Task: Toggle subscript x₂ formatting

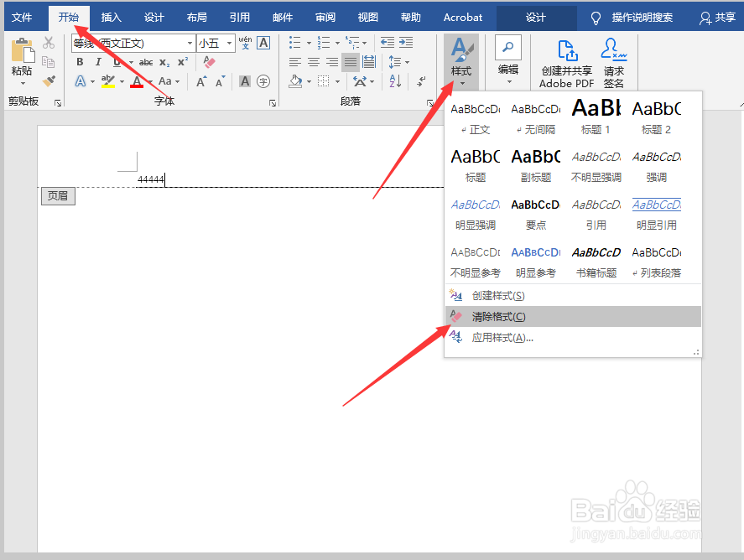Action: (x=164, y=62)
